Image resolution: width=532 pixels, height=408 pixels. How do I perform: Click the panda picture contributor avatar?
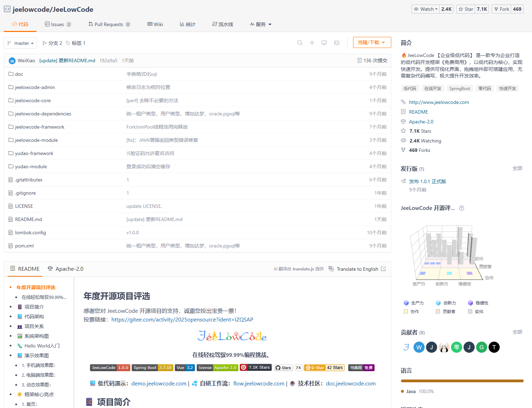click(x=444, y=347)
